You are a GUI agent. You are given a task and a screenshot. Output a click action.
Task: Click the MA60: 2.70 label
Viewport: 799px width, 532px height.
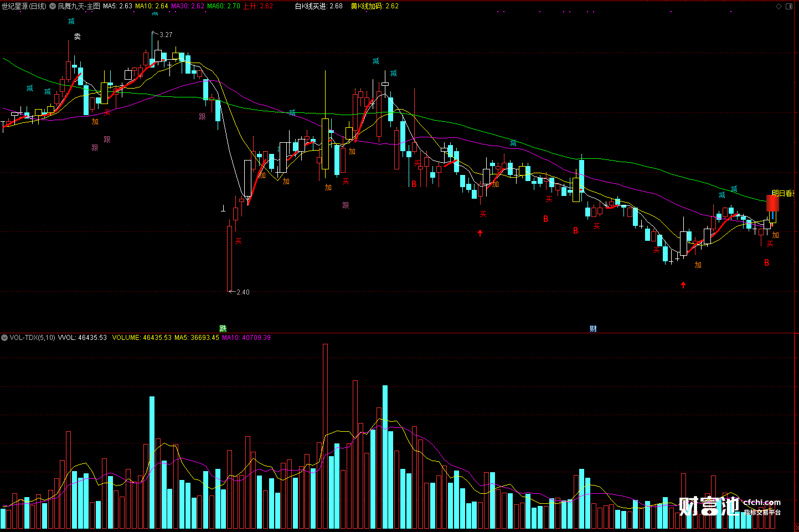(x=224, y=6)
